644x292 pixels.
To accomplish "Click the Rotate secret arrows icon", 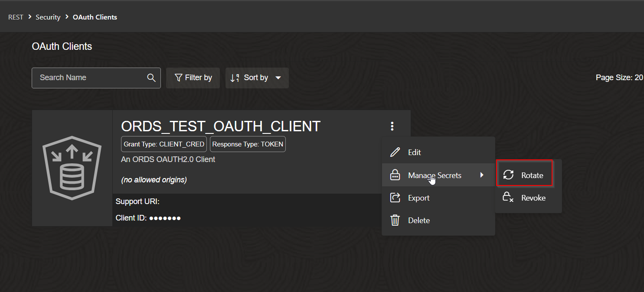I will coord(508,175).
